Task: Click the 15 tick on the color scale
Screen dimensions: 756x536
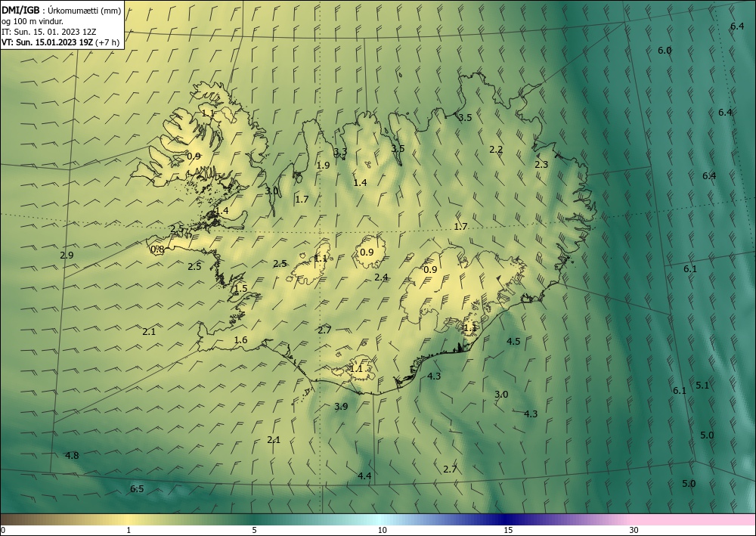Action: pos(508,531)
